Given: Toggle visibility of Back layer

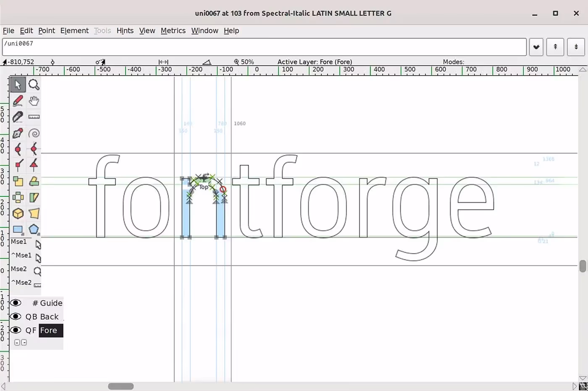Looking at the screenshot, I should pos(16,317).
